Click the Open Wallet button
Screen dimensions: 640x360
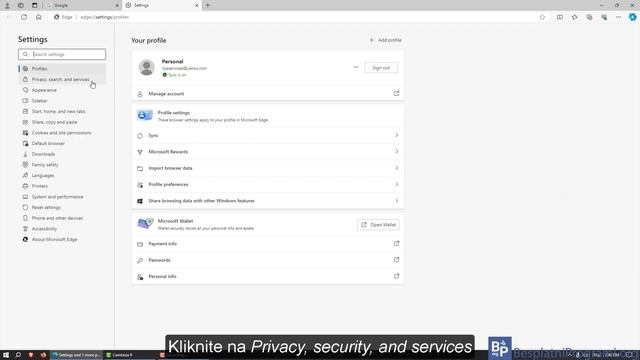378,225
